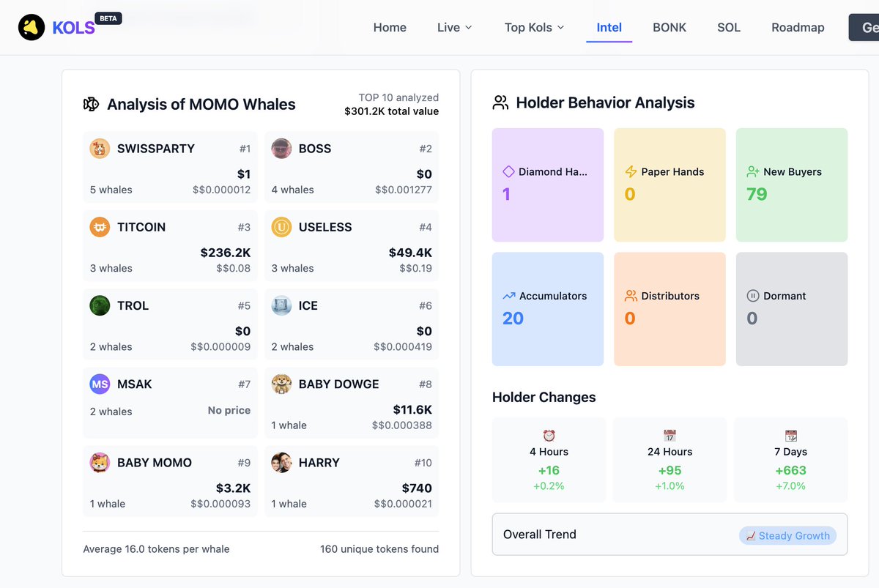Screen dimensions: 879x588
Task: Click the holders icon beside Holder Behavior Analysis
Action: [x=500, y=103]
